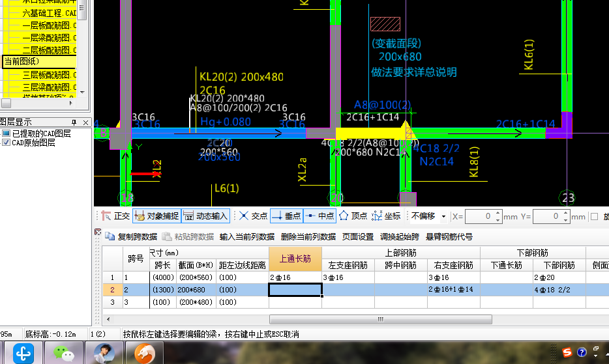Click 粘贴跨数据 paste span data
The image size is (609, 364).
tap(188, 237)
